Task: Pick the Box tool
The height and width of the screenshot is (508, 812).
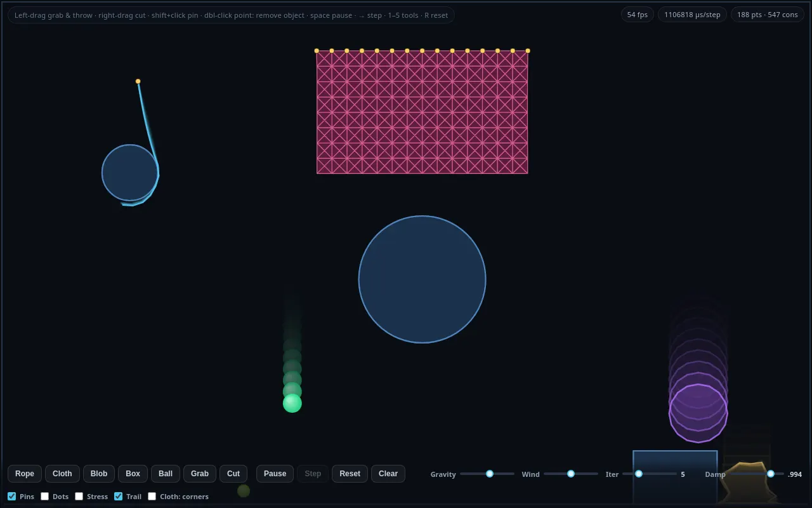Action: pyautogui.click(x=133, y=474)
